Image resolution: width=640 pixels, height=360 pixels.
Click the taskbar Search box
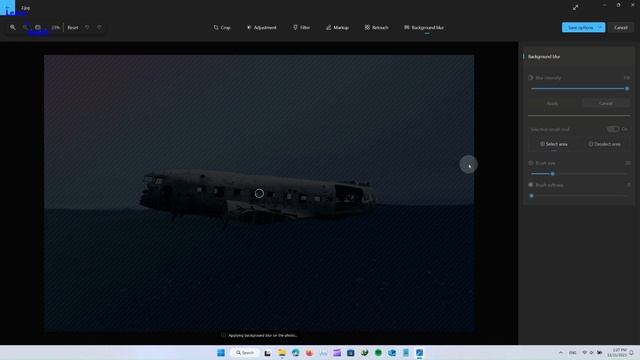[245, 353]
